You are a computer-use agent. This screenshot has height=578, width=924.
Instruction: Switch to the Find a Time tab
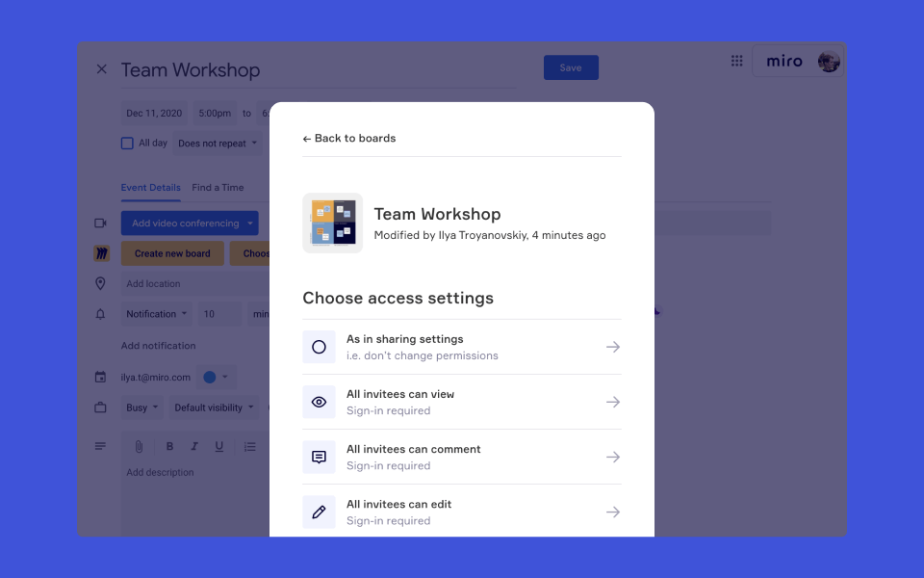218,188
